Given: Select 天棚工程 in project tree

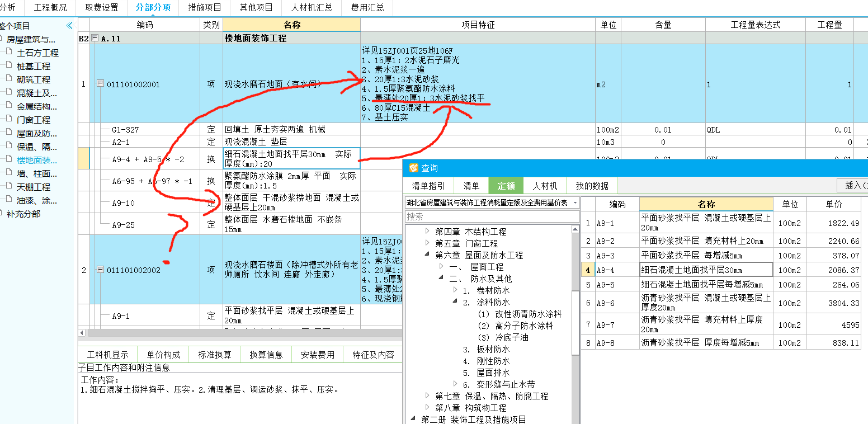Looking at the screenshot, I should click(34, 187).
